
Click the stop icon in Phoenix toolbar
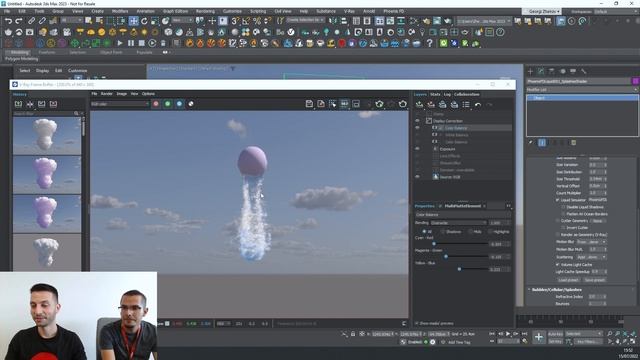(141, 43)
